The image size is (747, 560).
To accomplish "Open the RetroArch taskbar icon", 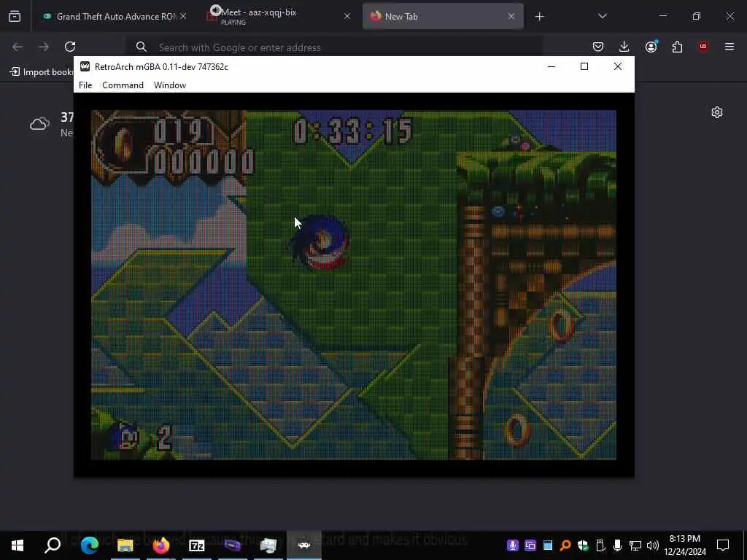I will 304,545.
